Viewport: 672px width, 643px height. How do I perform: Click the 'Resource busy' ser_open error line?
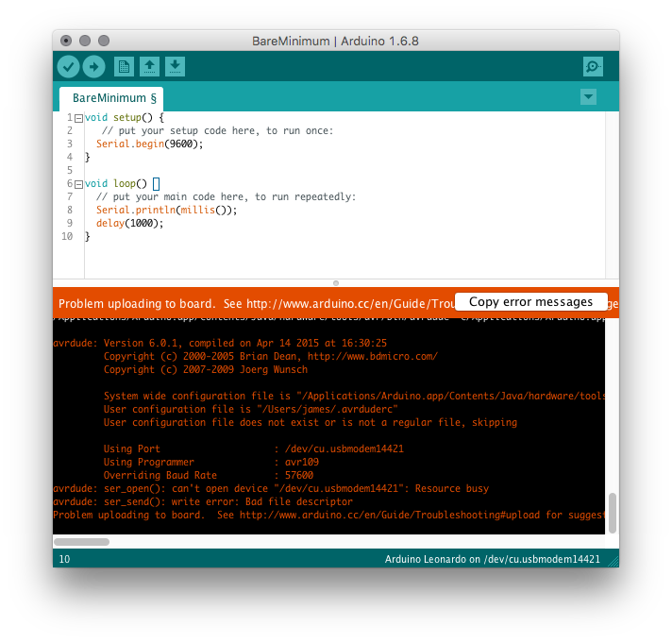[x=271, y=489]
